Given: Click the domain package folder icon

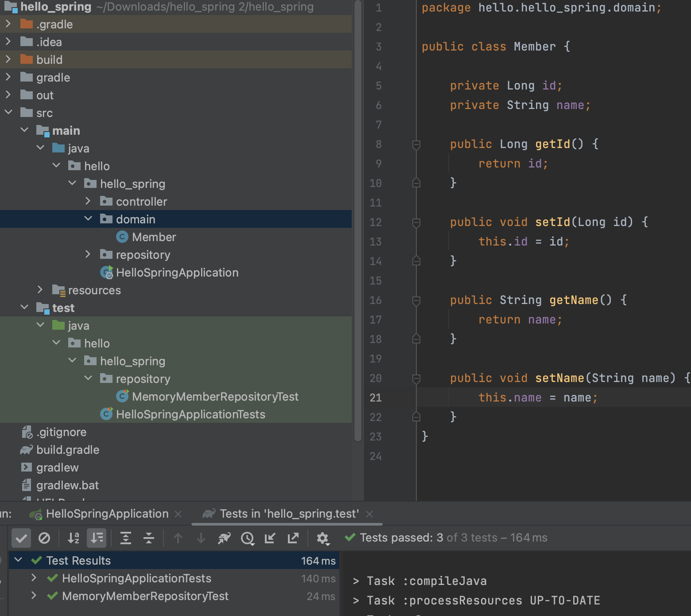Looking at the screenshot, I should point(106,219).
